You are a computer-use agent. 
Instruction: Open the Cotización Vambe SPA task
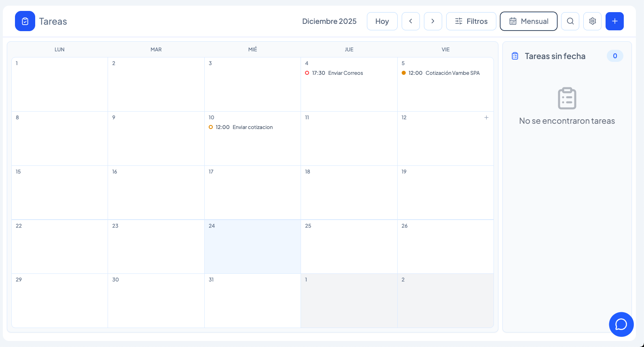452,73
